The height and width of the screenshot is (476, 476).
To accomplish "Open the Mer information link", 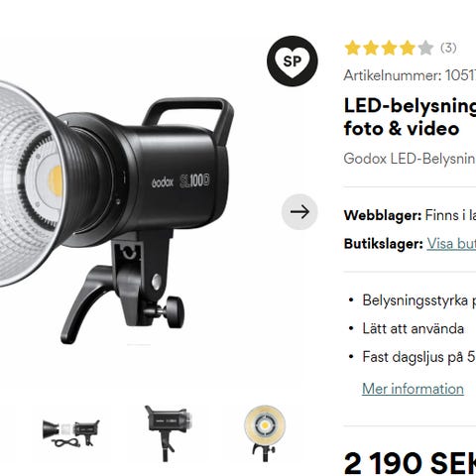I will pos(413,389).
